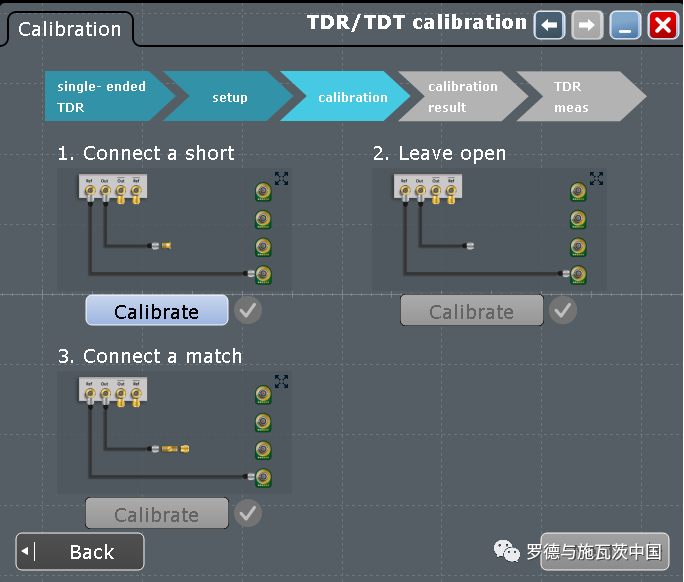Toggle the checkmark beside open calibration
Image resolution: width=684 pixels, height=582 pixels.
click(563, 311)
